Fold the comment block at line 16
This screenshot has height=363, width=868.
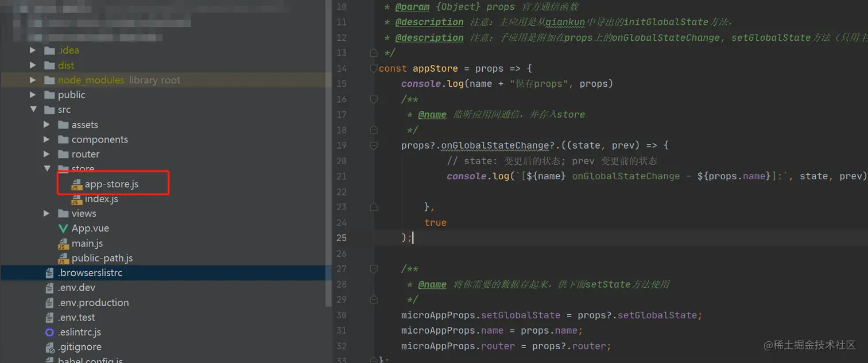(374, 99)
